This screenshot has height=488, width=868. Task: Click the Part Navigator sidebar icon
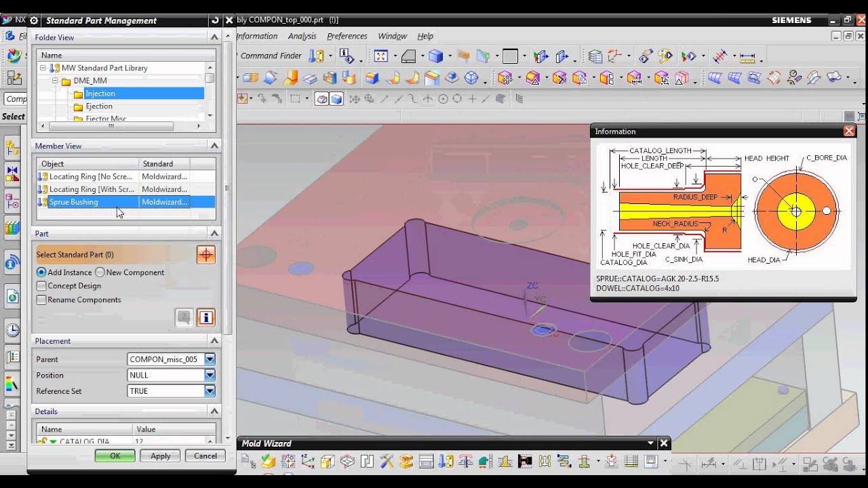tap(12, 201)
